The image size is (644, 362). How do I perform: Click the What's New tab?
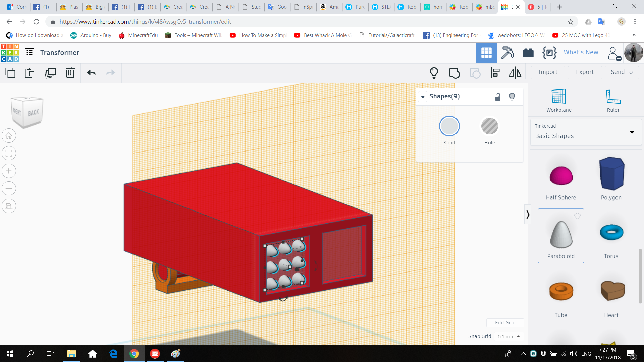(x=581, y=52)
